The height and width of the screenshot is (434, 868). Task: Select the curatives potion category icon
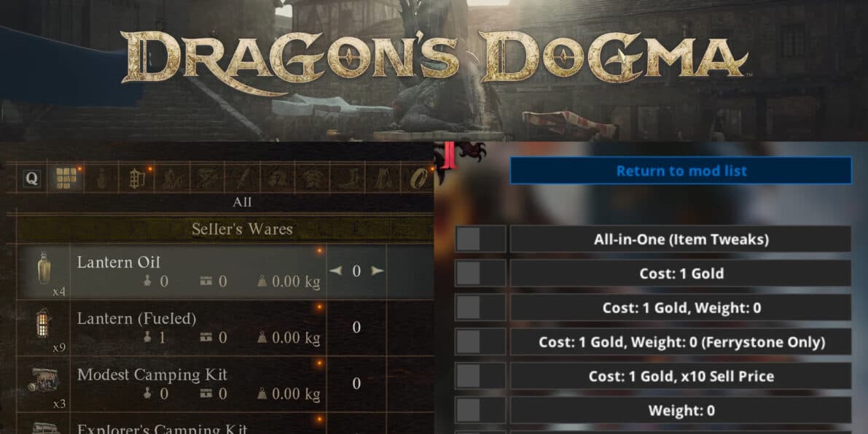click(101, 178)
